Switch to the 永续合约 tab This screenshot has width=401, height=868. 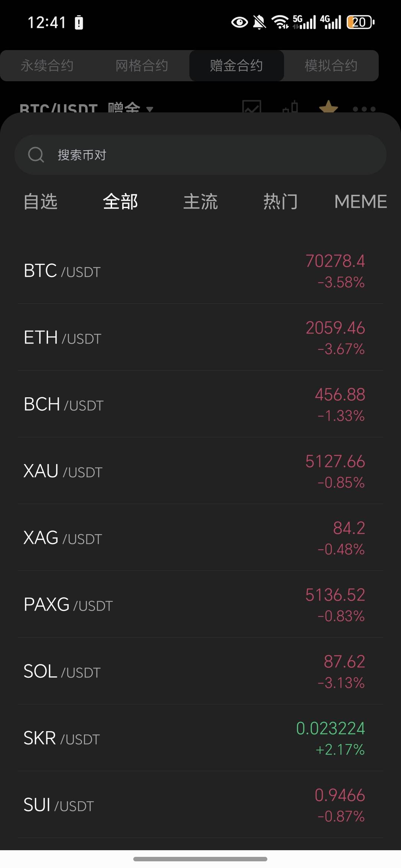47,66
